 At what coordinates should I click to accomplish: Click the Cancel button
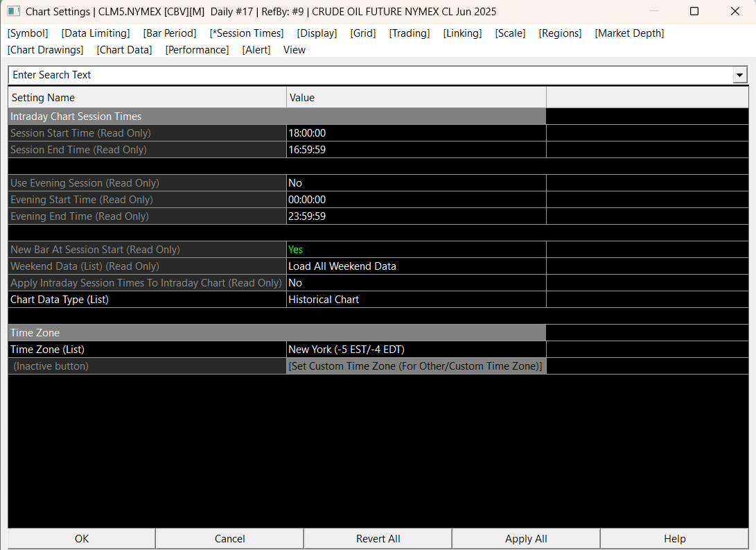coord(229,538)
